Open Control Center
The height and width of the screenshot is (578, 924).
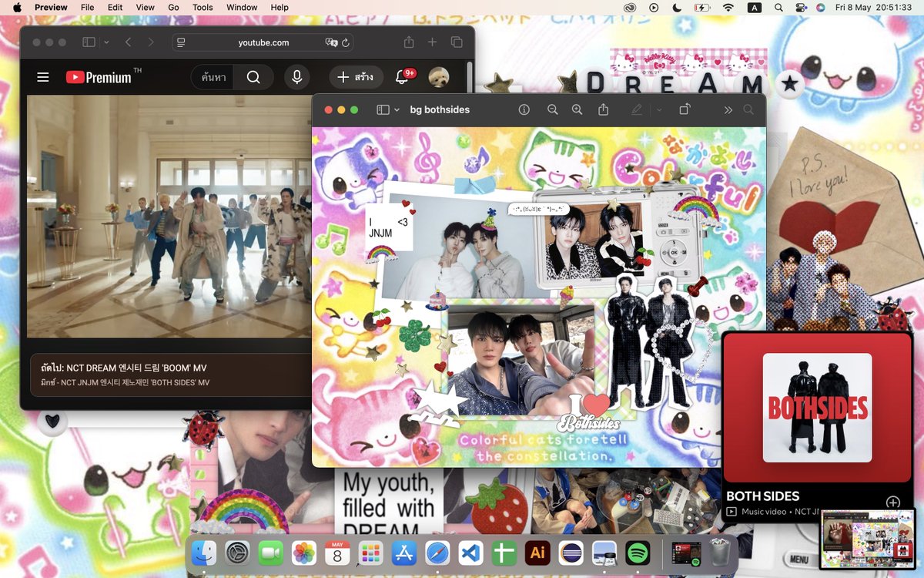[x=800, y=7]
